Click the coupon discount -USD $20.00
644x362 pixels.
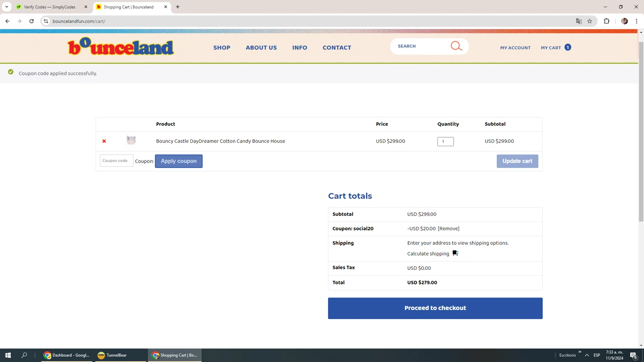click(421, 229)
